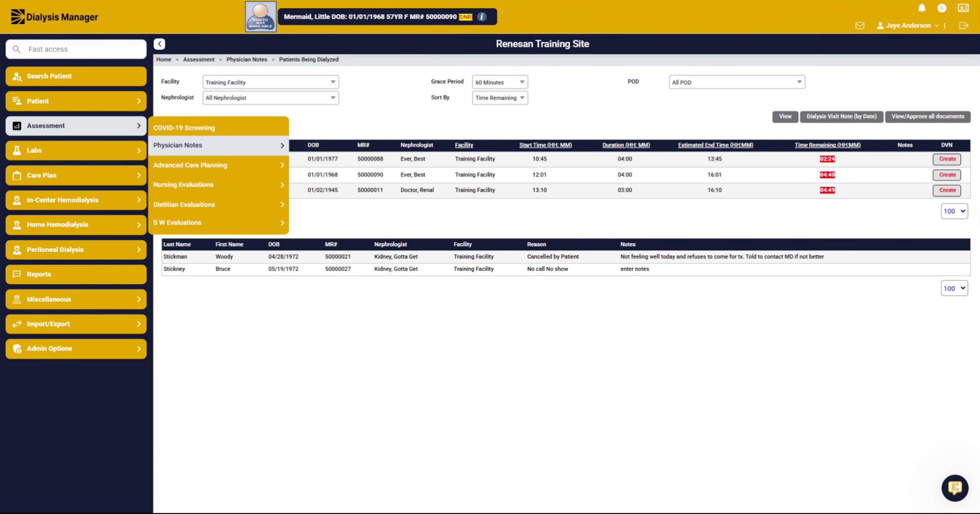The height and width of the screenshot is (514, 980).
Task: Collapse the sidebar with the back arrow
Action: coord(159,44)
